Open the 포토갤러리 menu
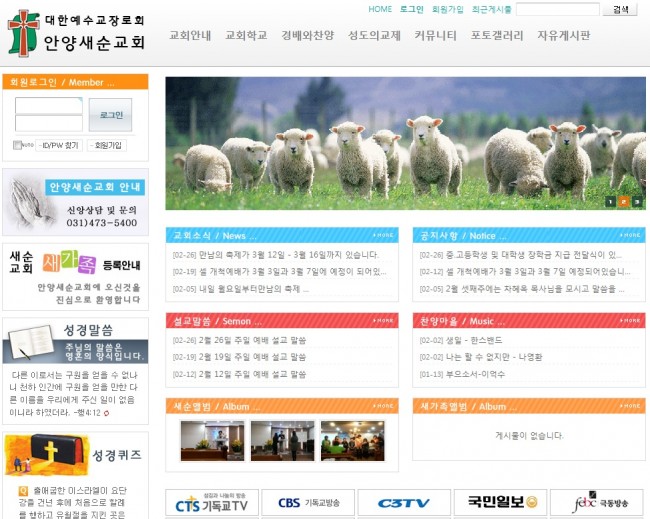This screenshot has height=519, width=650. click(497, 35)
